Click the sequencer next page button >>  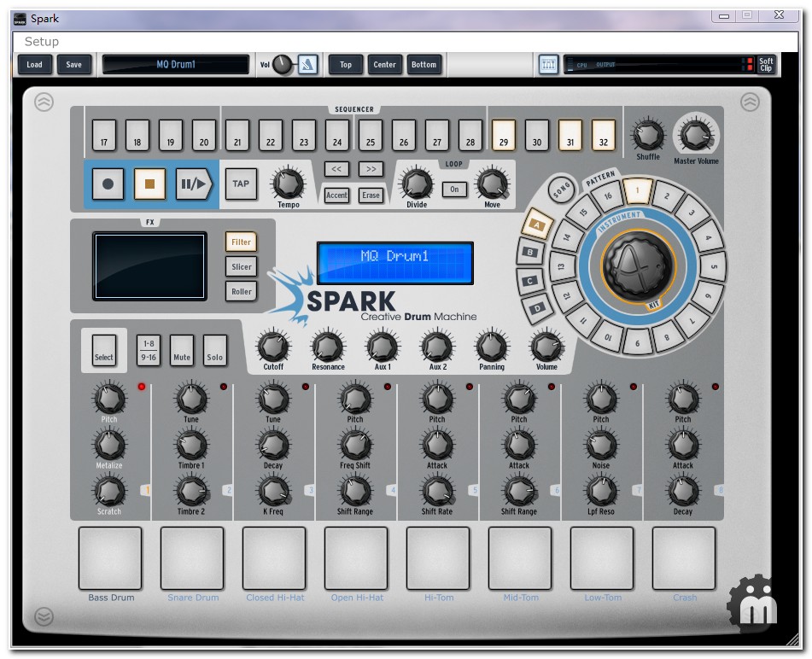(x=371, y=169)
